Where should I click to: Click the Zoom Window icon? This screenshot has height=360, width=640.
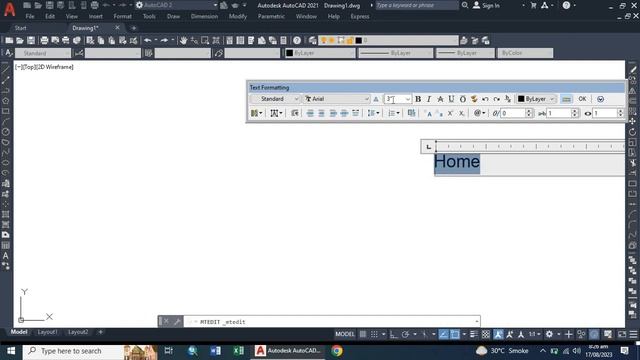tap(205, 40)
